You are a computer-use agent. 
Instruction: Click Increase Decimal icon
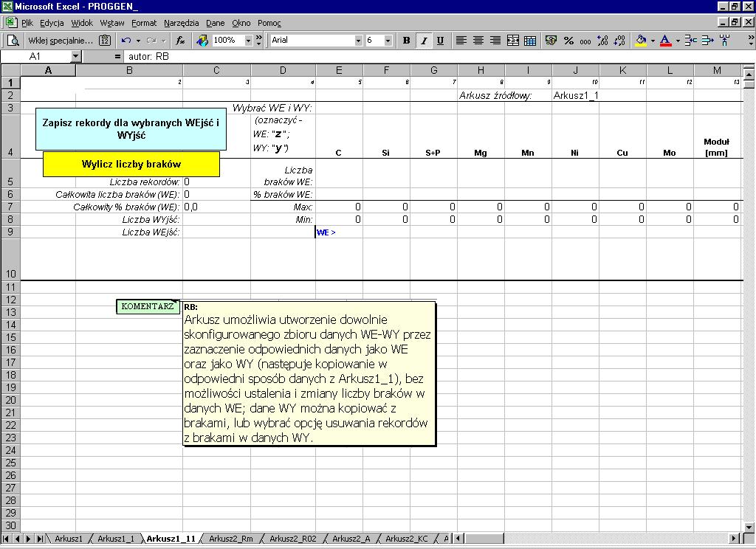602,41
